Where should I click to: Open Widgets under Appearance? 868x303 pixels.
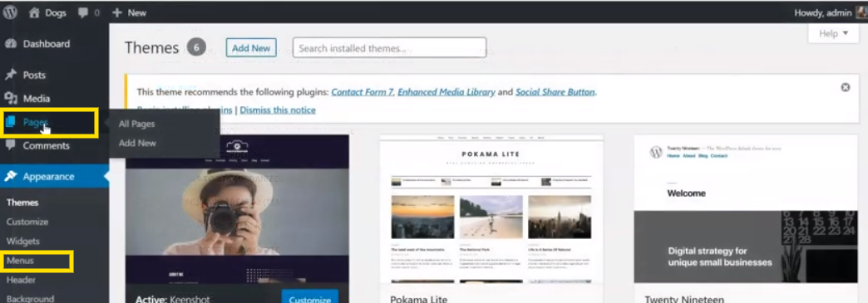pyautogui.click(x=22, y=241)
